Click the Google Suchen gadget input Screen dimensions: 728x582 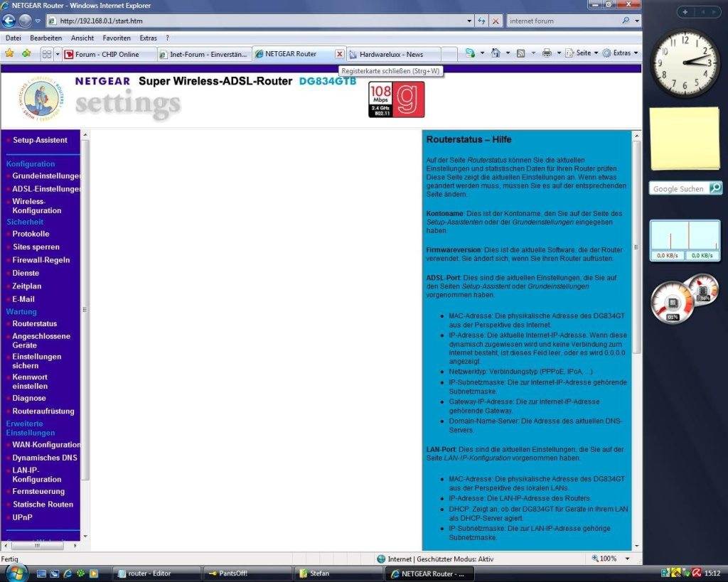679,188
